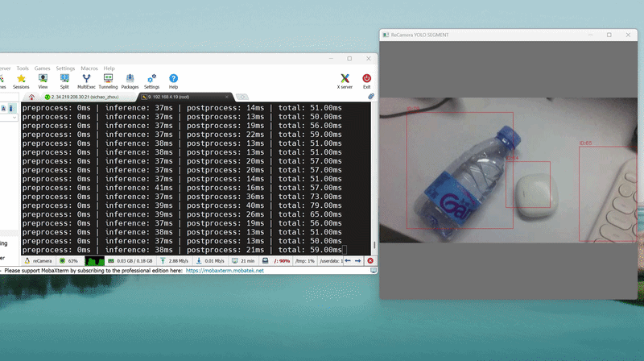Click the total: 65.00ms terminal line
The width and height of the screenshot is (644, 361).
(x=310, y=214)
